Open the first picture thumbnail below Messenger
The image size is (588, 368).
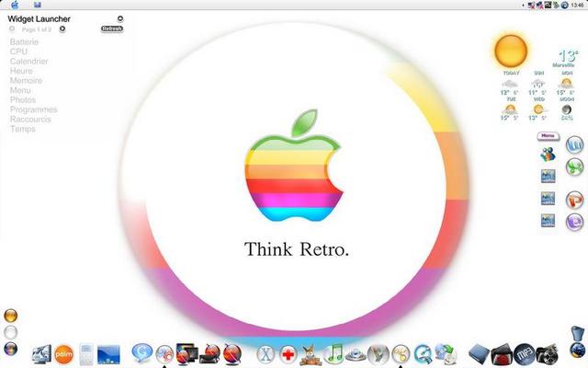tap(548, 176)
